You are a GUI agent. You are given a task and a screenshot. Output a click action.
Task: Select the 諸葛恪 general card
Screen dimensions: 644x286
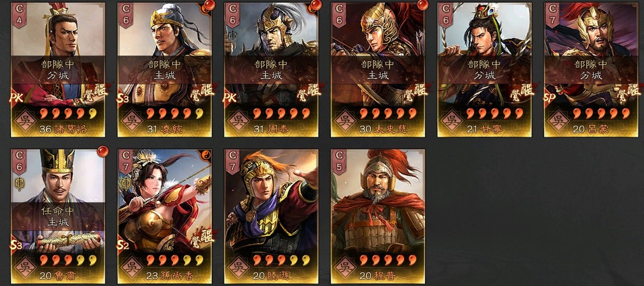[x=58, y=70]
